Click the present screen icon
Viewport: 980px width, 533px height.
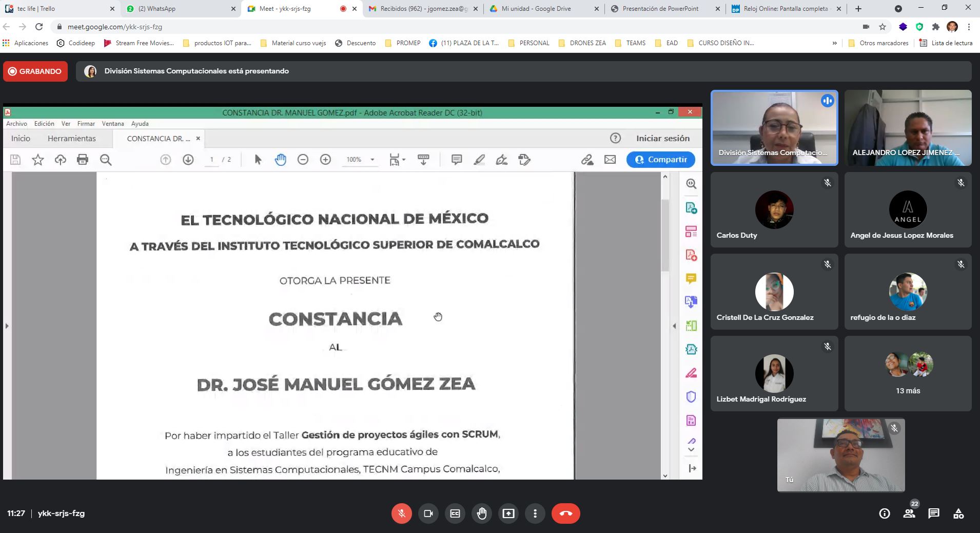(x=508, y=513)
